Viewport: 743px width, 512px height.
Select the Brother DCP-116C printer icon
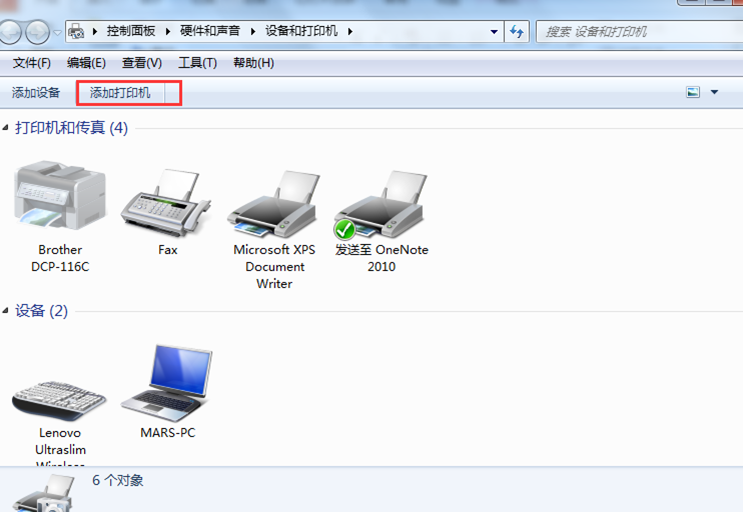click(60, 195)
